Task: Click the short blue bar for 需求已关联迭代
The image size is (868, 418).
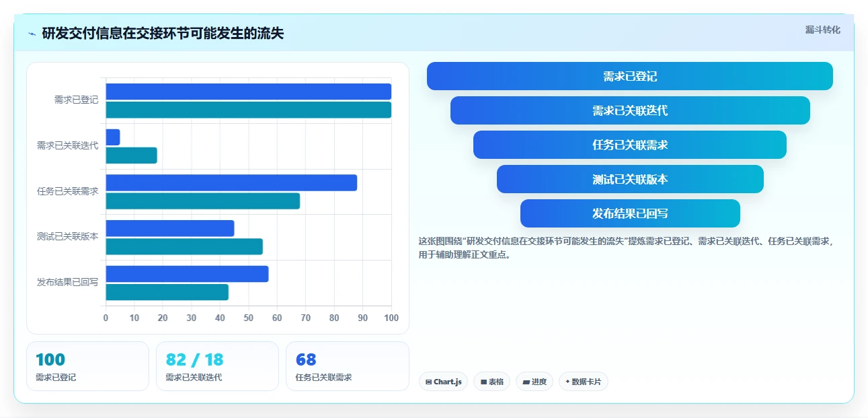Action: tap(112, 137)
